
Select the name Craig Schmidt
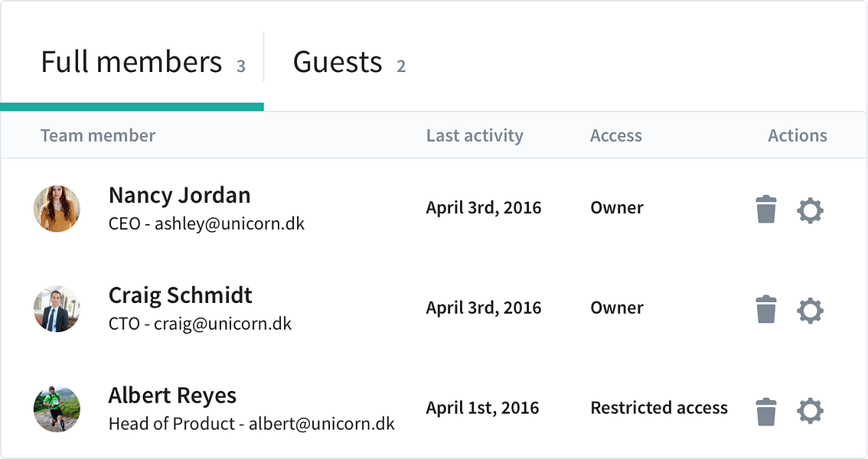180,296
